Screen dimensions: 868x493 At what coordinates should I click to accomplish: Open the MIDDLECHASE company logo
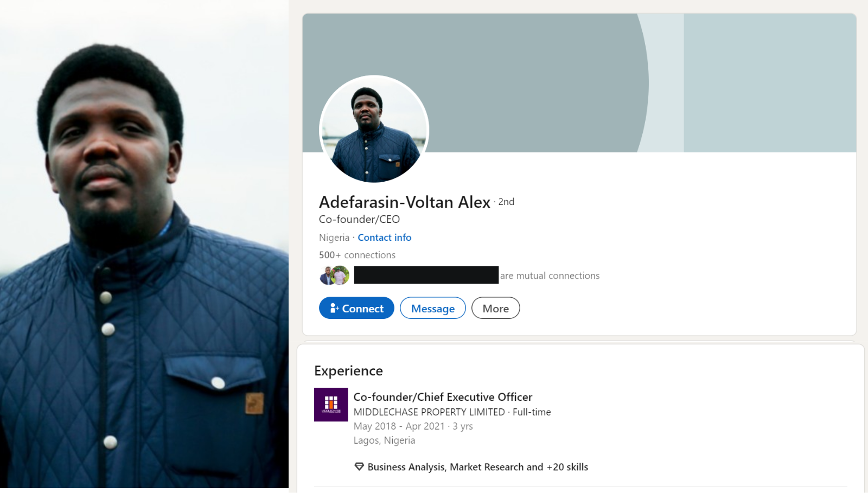[x=331, y=405]
